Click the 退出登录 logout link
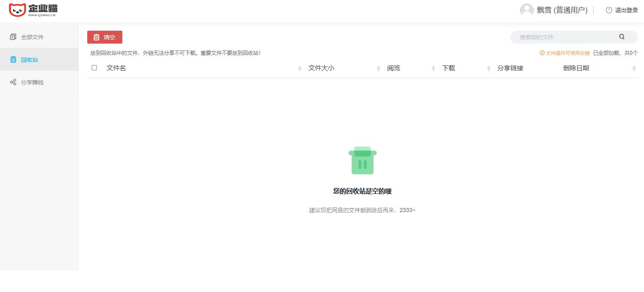The height and width of the screenshot is (292, 644). 626,10
